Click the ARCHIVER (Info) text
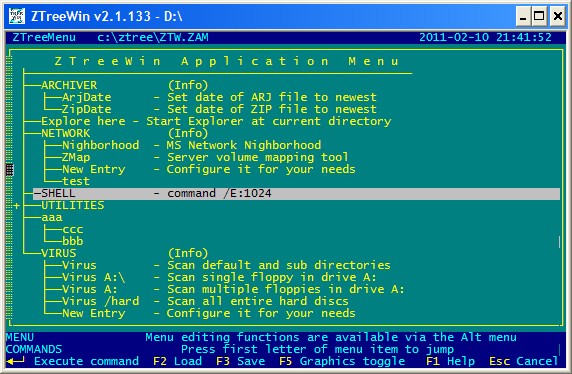572x374 pixels. pyautogui.click(x=188, y=85)
